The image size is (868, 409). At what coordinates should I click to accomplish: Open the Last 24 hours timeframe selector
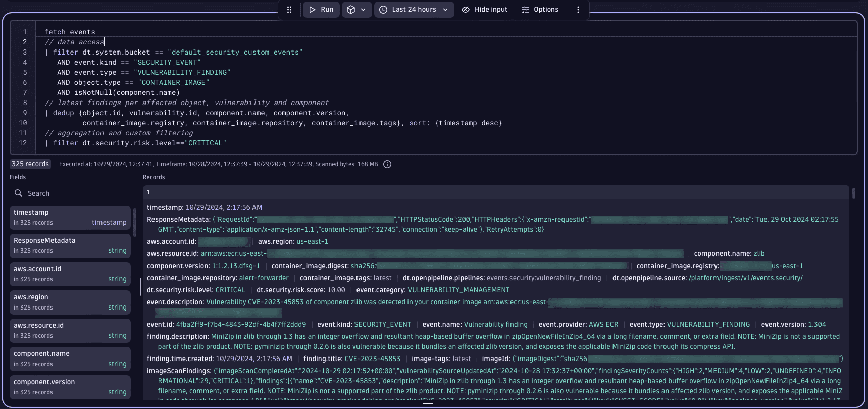tap(414, 10)
